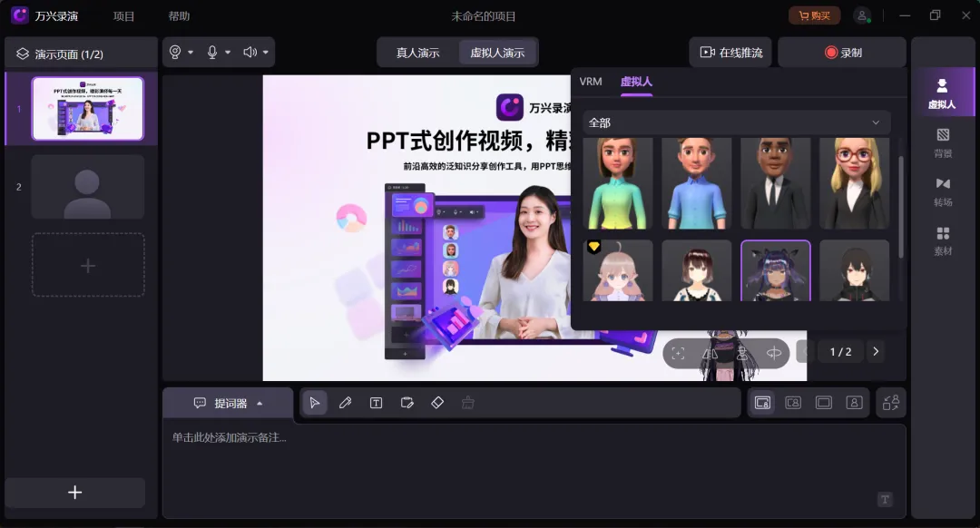Select slide 1 thumbnail

point(87,108)
